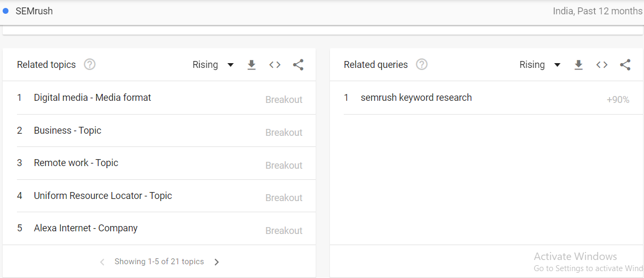The height and width of the screenshot is (278, 644).
Task: Click the blue SEMrush term color dot
Action: (x=6, y=11)
